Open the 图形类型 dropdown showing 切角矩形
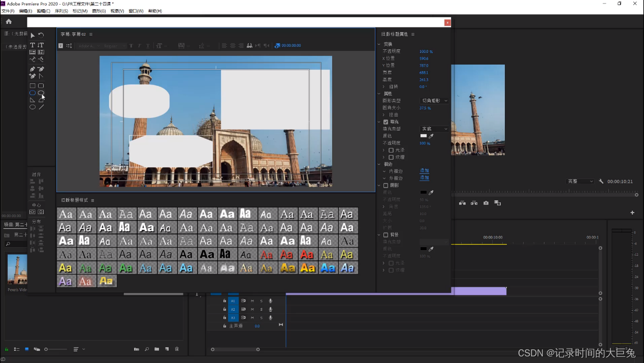The image size is (644, 363). pos(434,101)
